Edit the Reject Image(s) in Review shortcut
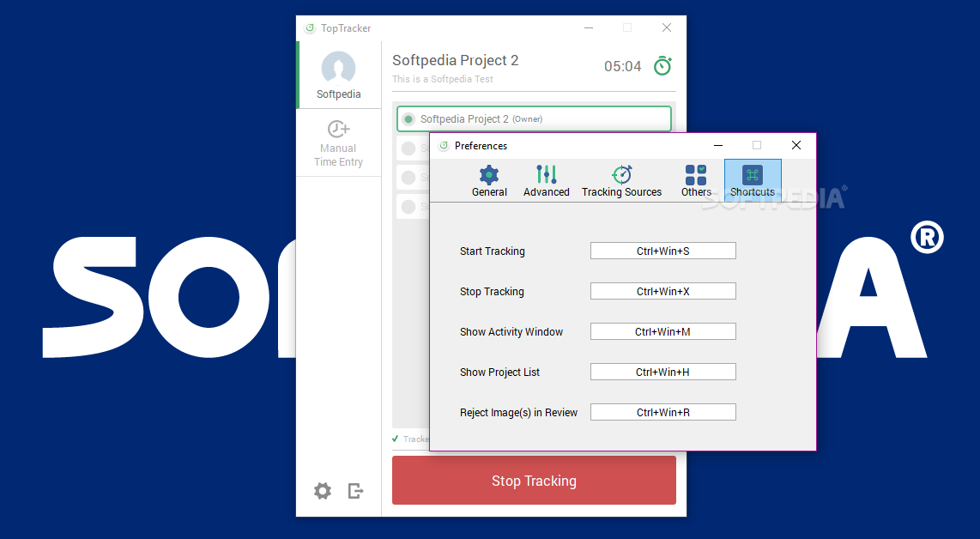Viewport: 980px width, 539px height. (663, 412)
